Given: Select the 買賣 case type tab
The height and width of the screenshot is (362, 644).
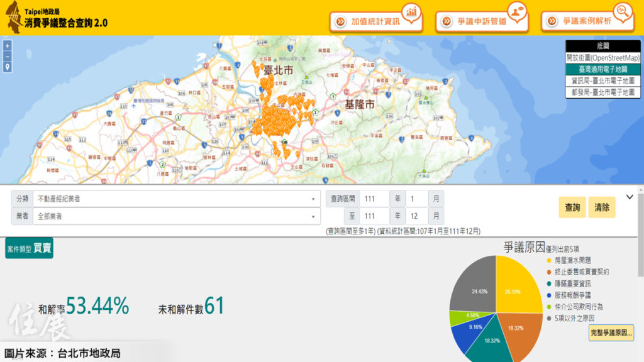Looking at the screenshot, I should click(43, 249).
